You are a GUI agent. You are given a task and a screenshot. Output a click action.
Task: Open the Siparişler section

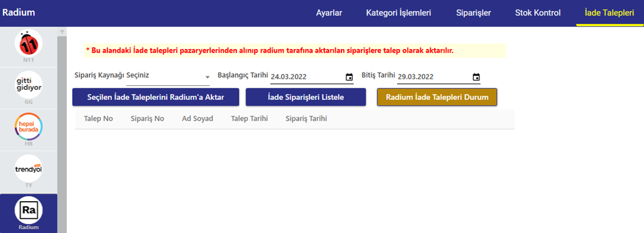474,13
